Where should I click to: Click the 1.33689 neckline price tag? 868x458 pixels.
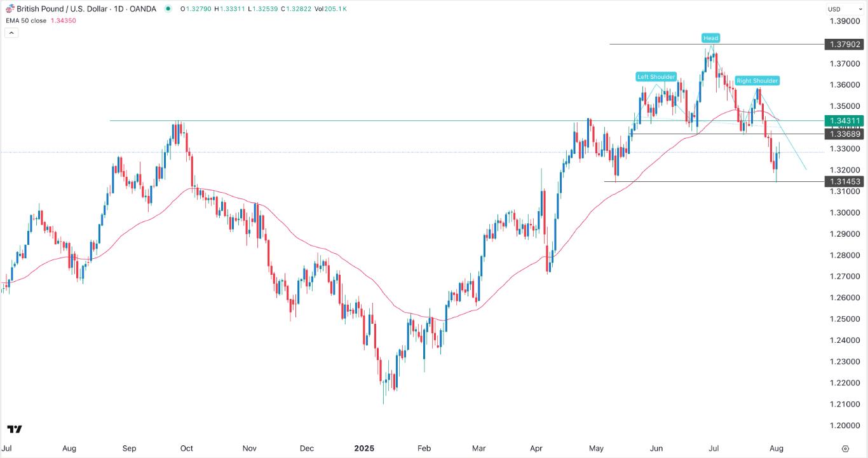point(844,134)
